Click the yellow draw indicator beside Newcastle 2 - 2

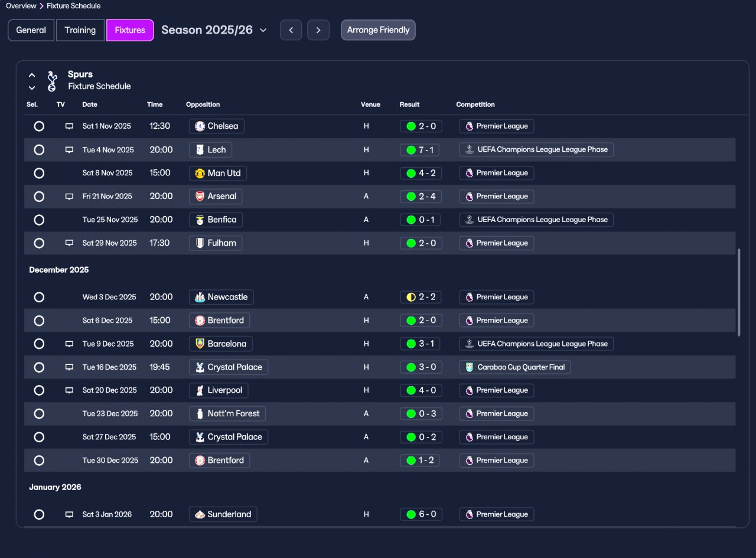coord(411,297)
